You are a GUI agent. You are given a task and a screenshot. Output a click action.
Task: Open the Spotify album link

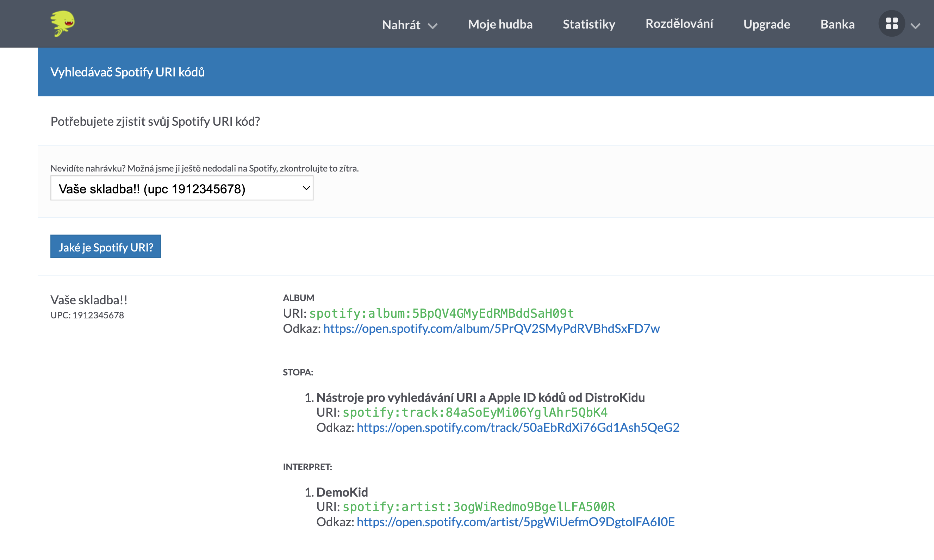(492, 328)
